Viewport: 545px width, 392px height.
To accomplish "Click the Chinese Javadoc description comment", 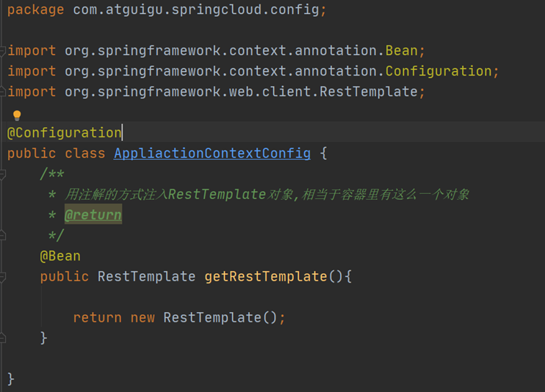I will pos(267,195).
